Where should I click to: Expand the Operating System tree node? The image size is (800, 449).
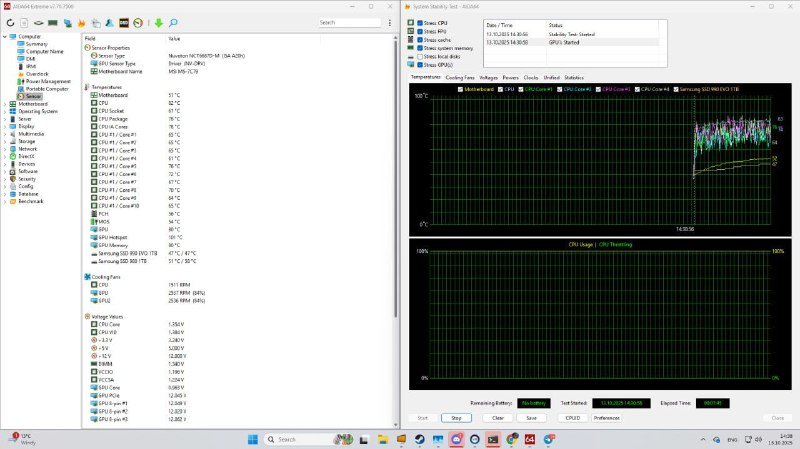tap(5, 111)
